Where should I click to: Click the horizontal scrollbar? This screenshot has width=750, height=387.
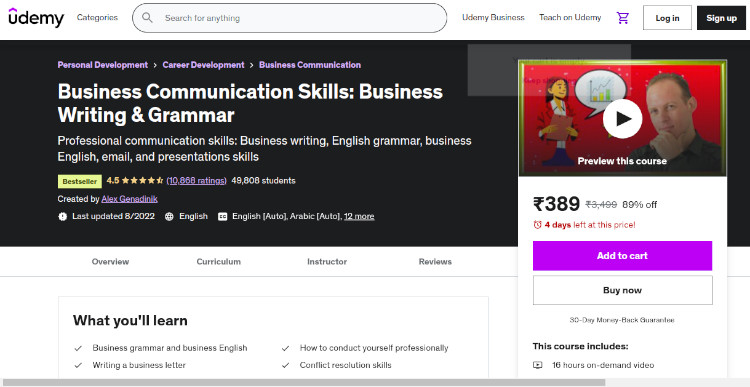pyautogui.click(x=304, y=383)
